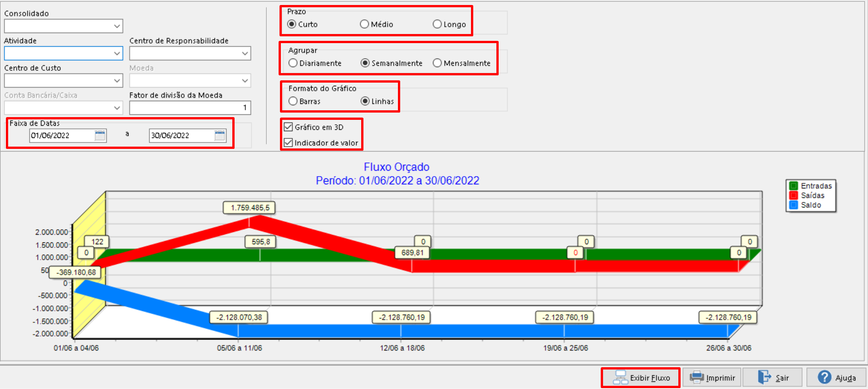Select Curto prazo radio option
Viewport: 868px width, 389px height.
[292, 24]
